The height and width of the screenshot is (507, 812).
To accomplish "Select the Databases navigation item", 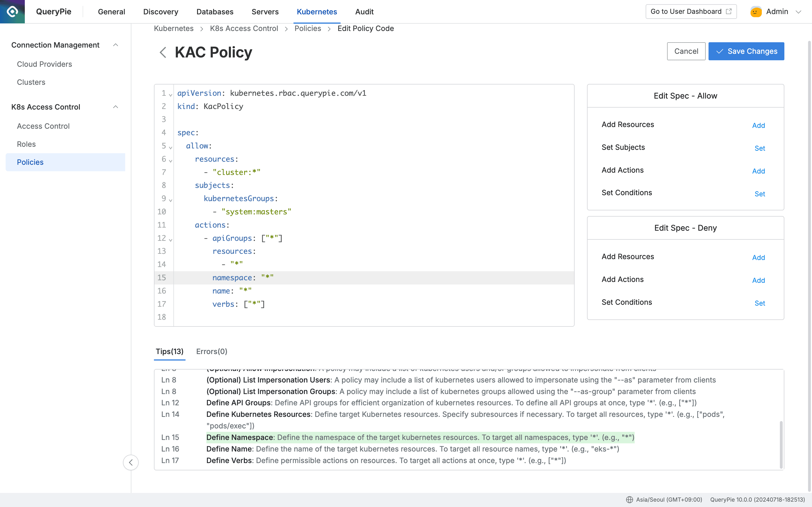I will (x=215, y=12).
